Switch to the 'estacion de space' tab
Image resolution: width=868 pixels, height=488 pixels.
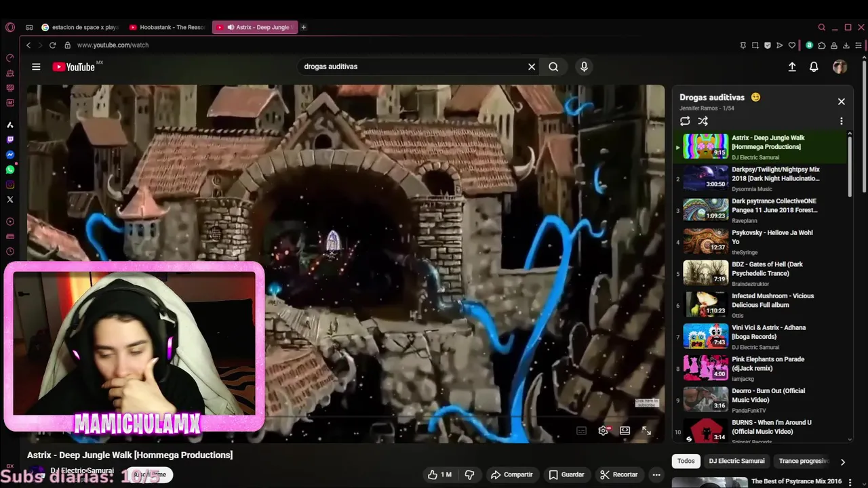click(80, 27)
